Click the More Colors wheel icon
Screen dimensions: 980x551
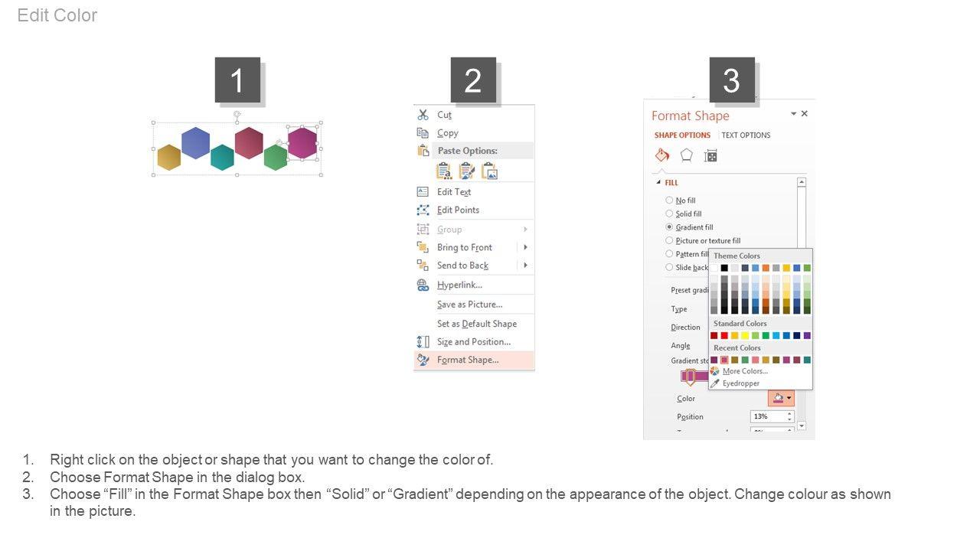(715, 371)
